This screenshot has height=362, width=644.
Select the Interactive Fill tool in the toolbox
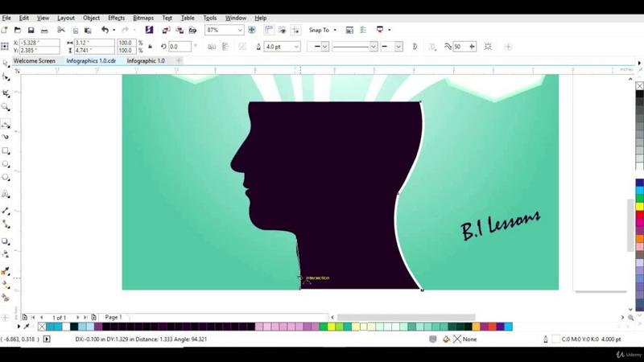click(6, 285)
